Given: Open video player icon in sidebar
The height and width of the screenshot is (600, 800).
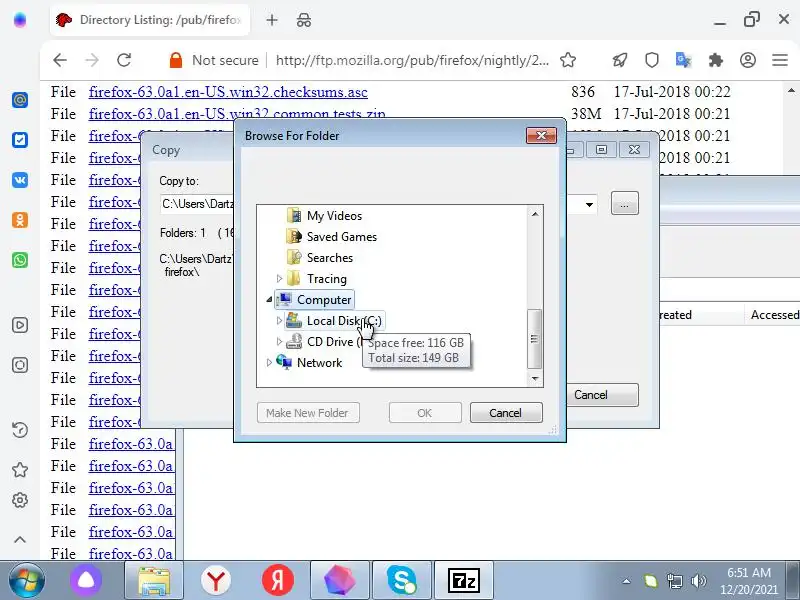Looking at the screenshot, I should pos(20,325).
